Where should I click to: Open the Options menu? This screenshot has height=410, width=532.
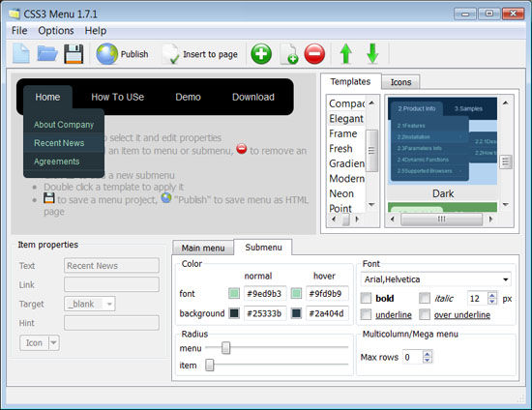click(56, 31)
